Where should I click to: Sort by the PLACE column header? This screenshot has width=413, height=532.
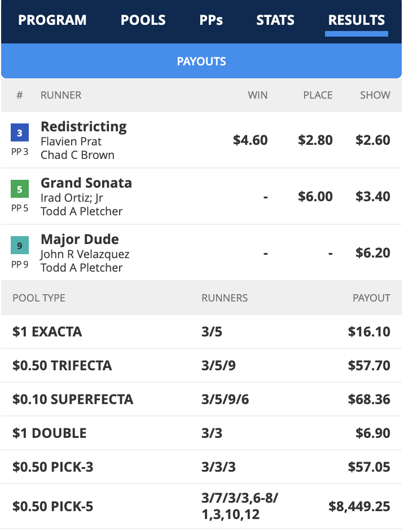(x=318, y=95)
